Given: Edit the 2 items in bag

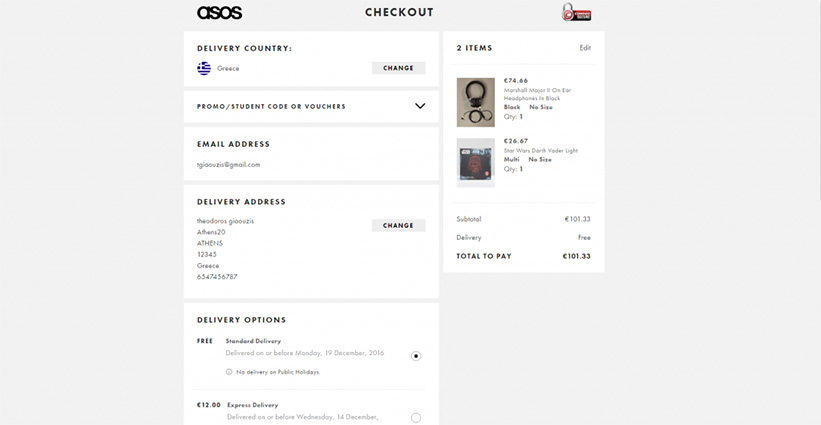Looking at the screenshot, I should point(585,48).
